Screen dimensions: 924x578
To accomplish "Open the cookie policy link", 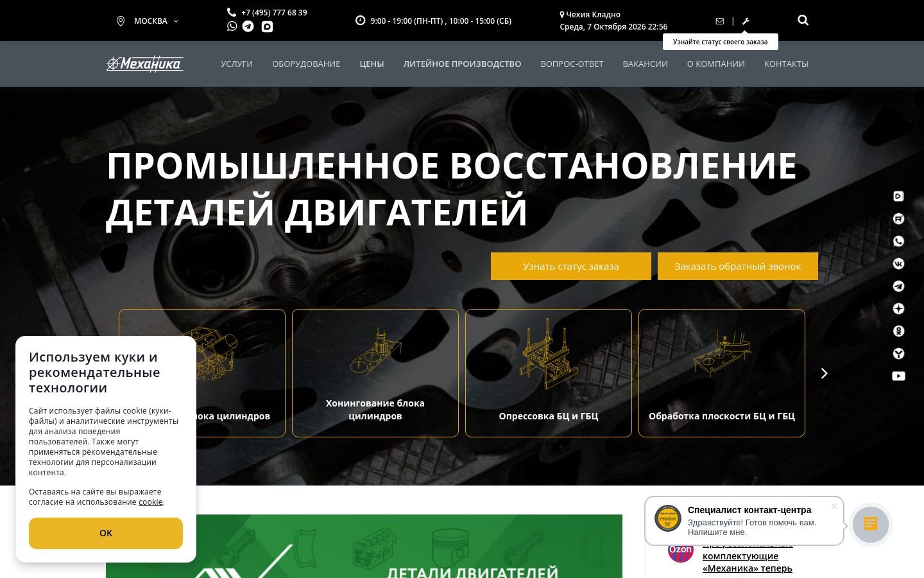I will click(151, 502).
